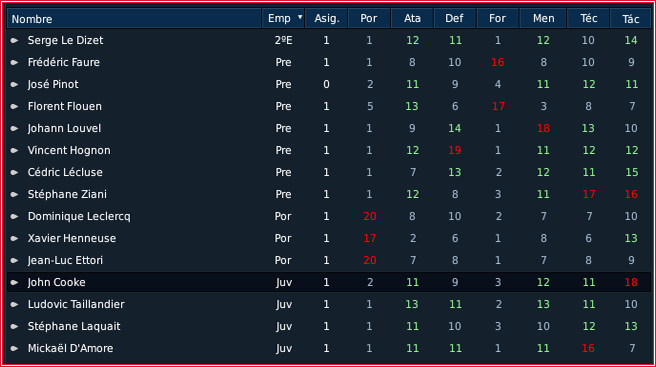Click arrow icon beside Xavier Henneuse
Image resolution: width=656 pixels, height=367 pixels.
15,239
